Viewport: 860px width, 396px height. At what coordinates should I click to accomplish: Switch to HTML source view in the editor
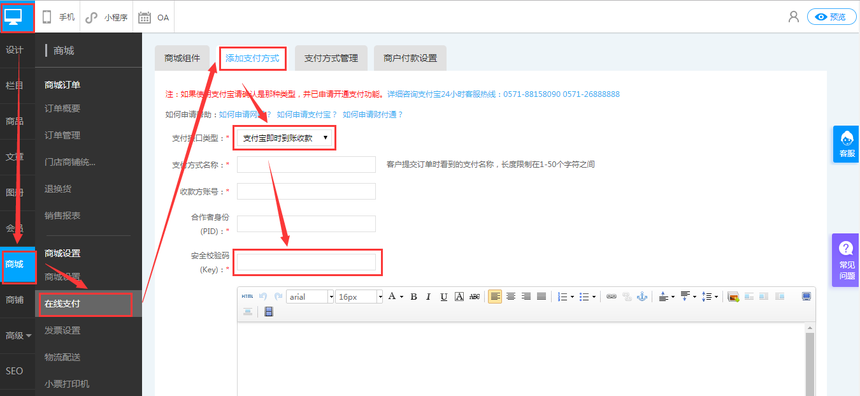247,297
